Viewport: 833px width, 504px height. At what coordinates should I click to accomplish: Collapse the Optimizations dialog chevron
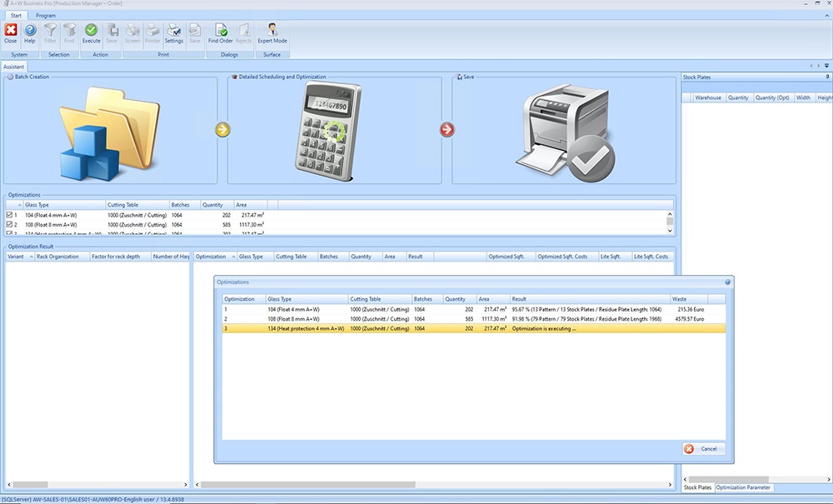point(726,282)
